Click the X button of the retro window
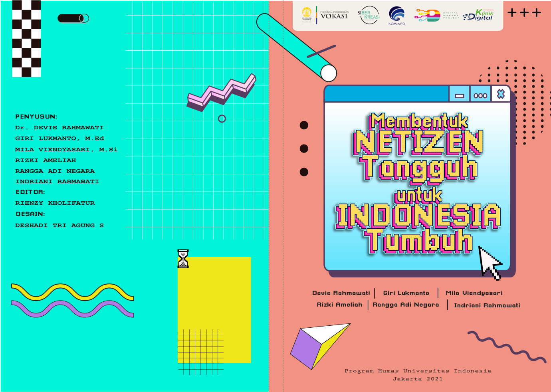This screenshot has width=551, height=392. (501, 94)
